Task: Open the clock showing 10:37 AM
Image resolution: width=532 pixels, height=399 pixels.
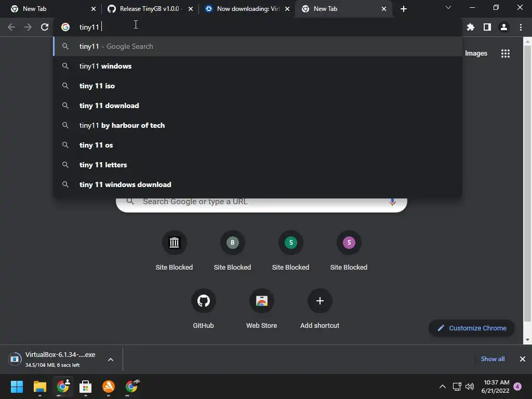Action: pyautogui.click(x=495, y=387)
